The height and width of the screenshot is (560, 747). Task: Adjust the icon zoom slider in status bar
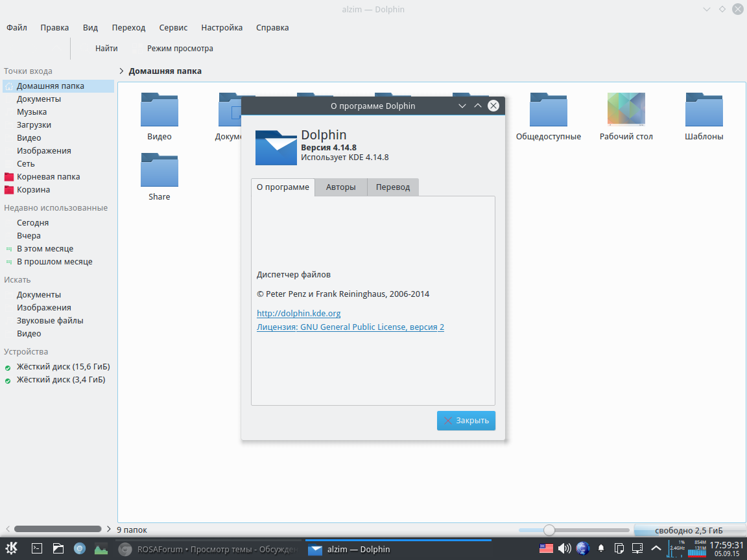574,530
